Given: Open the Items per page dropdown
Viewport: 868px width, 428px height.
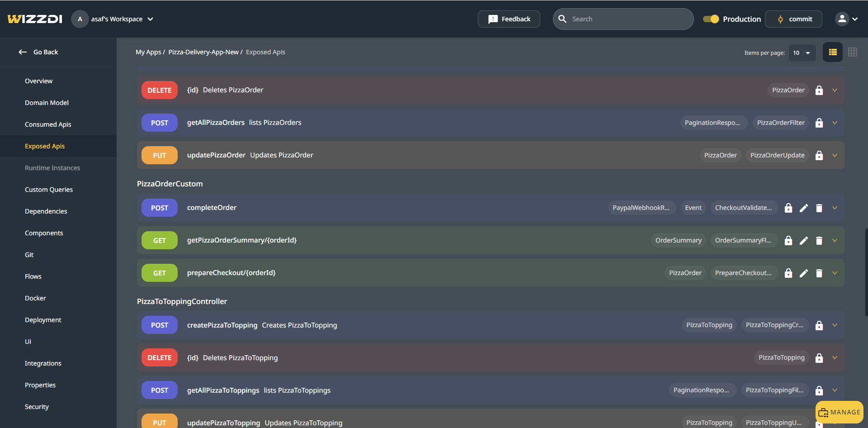Looking at the screenshot, I should point(802,53).
